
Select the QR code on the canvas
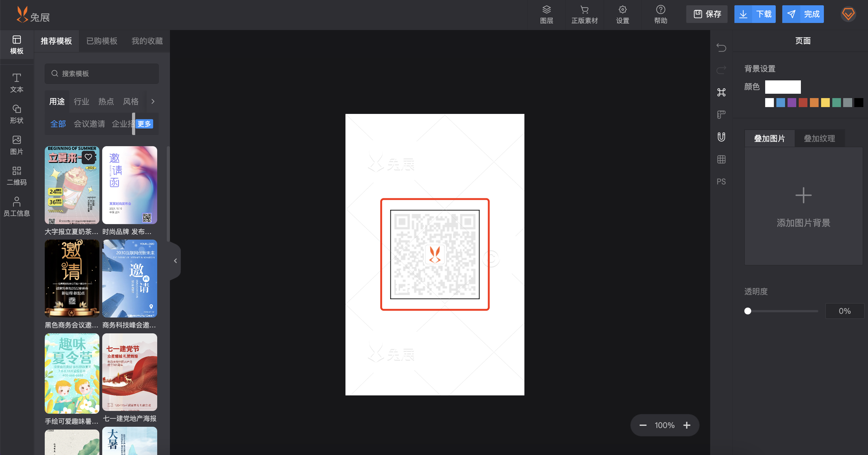(x=435, y=255)
